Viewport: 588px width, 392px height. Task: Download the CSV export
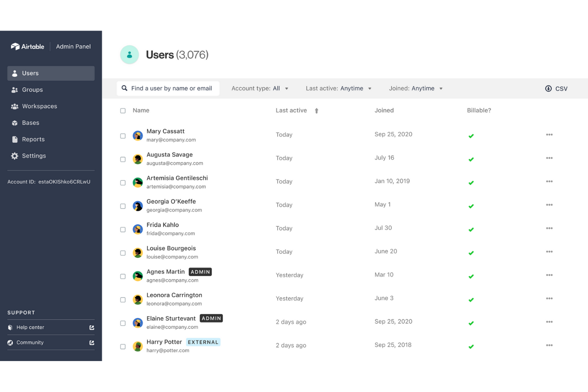pyautogui.click(x=556, y=88)
